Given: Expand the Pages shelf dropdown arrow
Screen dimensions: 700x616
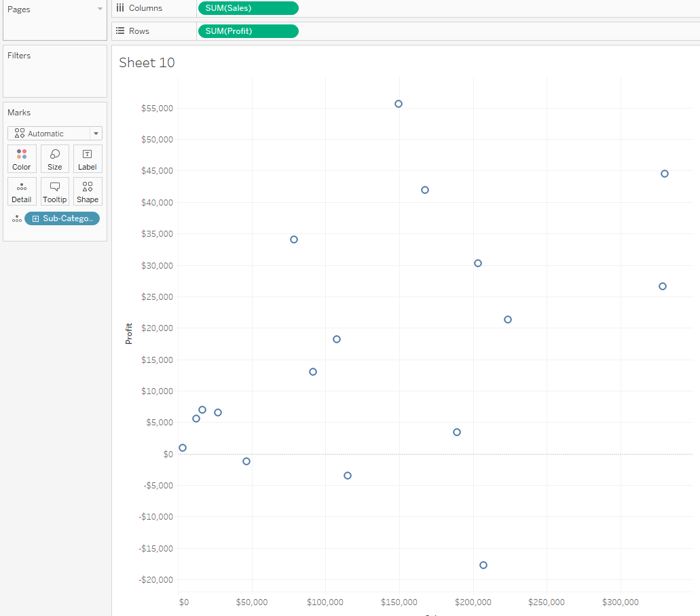Looking at the screenshot, I should (99, 9).
